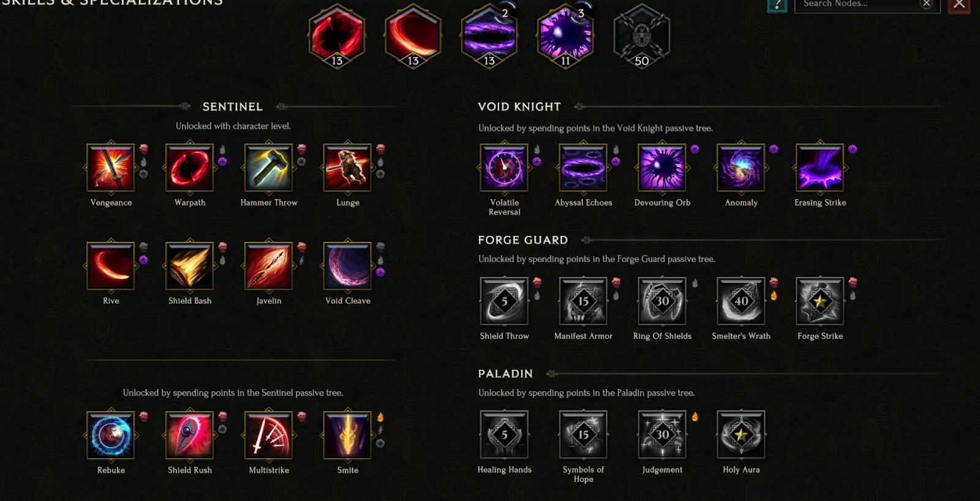
Task: Click the Smite skill icon
Action: (347, 435)
